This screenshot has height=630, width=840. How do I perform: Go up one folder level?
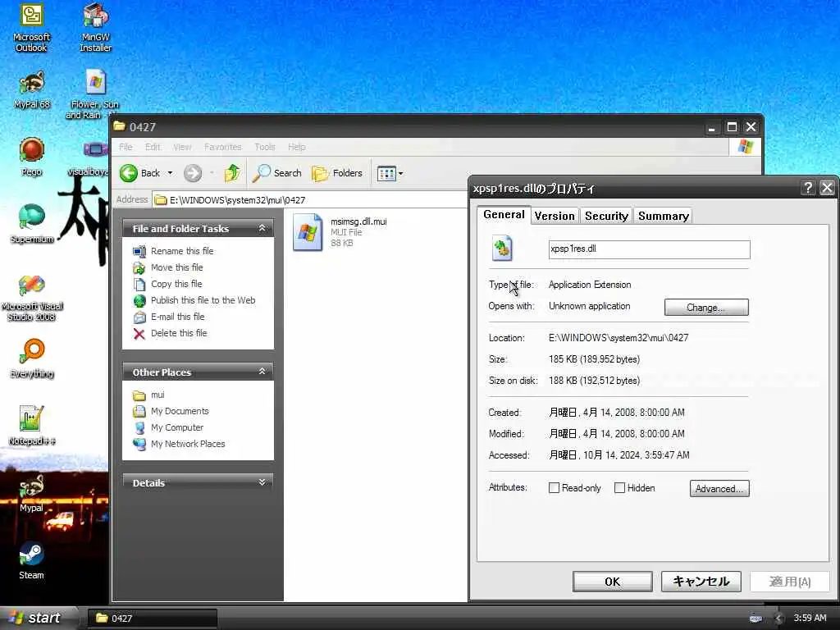tap(232, 173)
